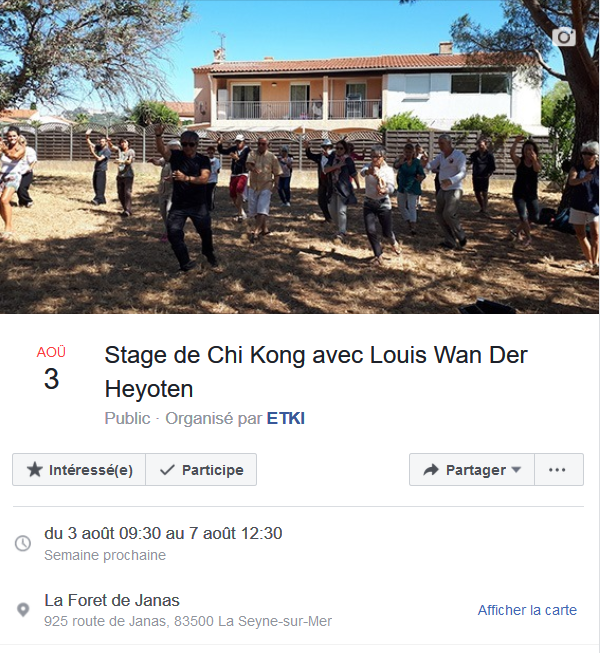Click the clock icon beside event dates
The height and width of the screenshot is (653, 600).
23,543
